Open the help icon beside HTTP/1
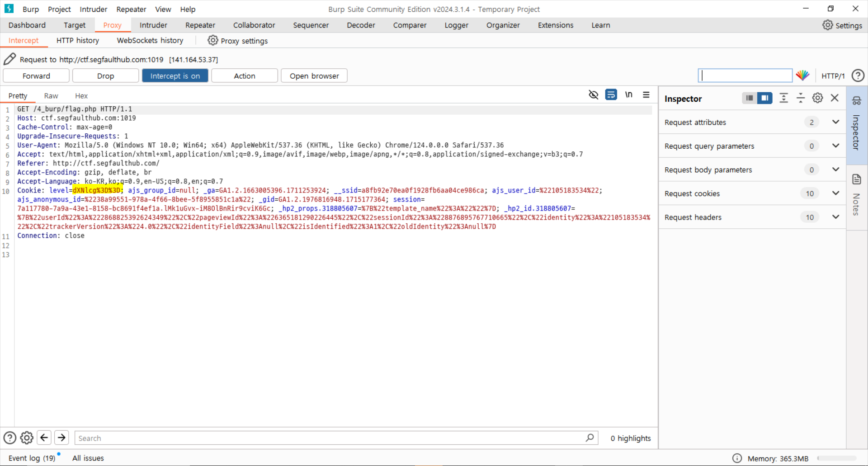Image resolution: width=868 pixels, height=466 pixels. (858, 75)
